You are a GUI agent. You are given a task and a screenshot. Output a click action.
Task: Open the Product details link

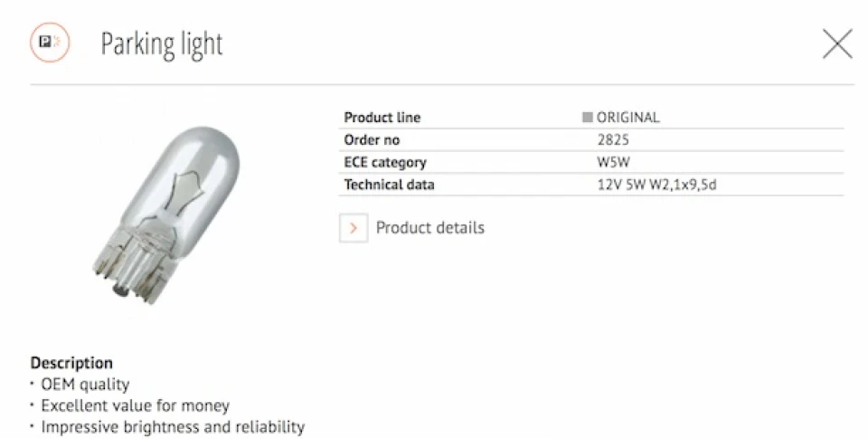[430, 228]
